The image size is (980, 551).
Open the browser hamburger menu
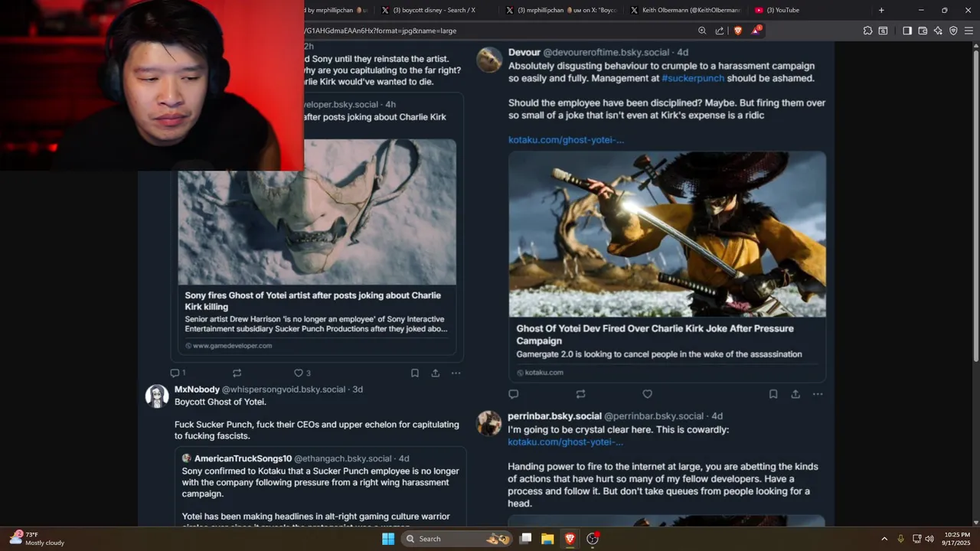(969, 31)
